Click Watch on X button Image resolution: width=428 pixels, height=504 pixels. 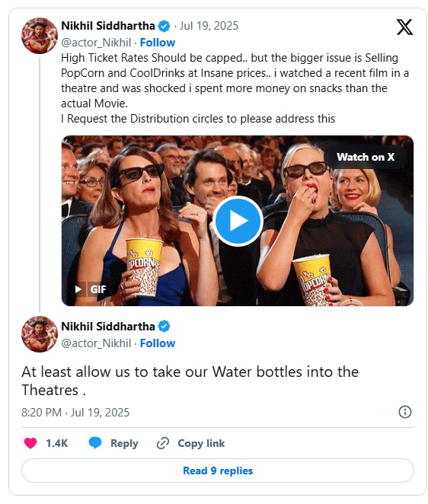tap(366, 157)
